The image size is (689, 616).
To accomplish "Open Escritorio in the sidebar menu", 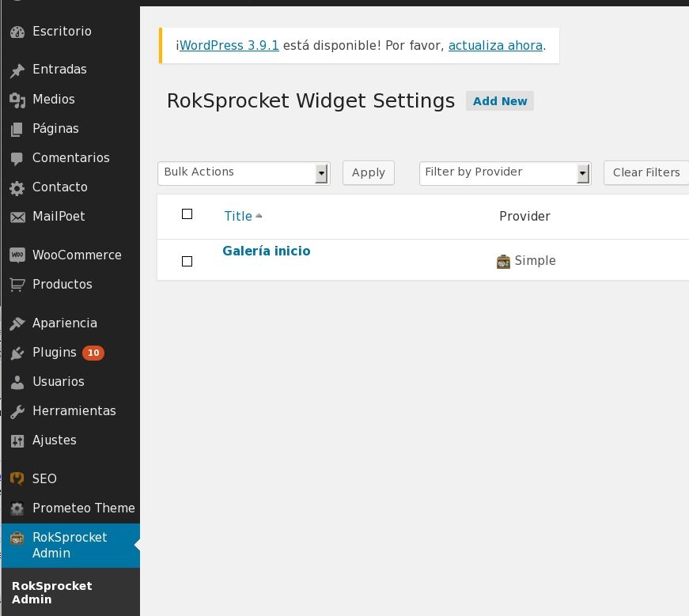I will 62,31.
